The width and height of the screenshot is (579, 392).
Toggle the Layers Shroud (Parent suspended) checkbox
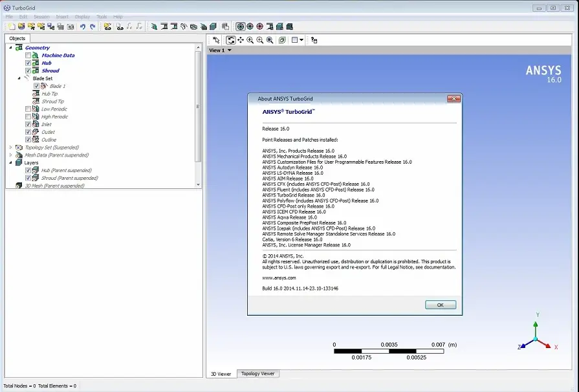click(28, 178)
